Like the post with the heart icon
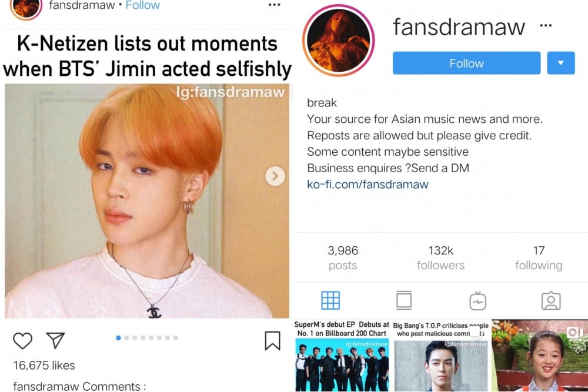588x392 pixels. coord(22,341)
